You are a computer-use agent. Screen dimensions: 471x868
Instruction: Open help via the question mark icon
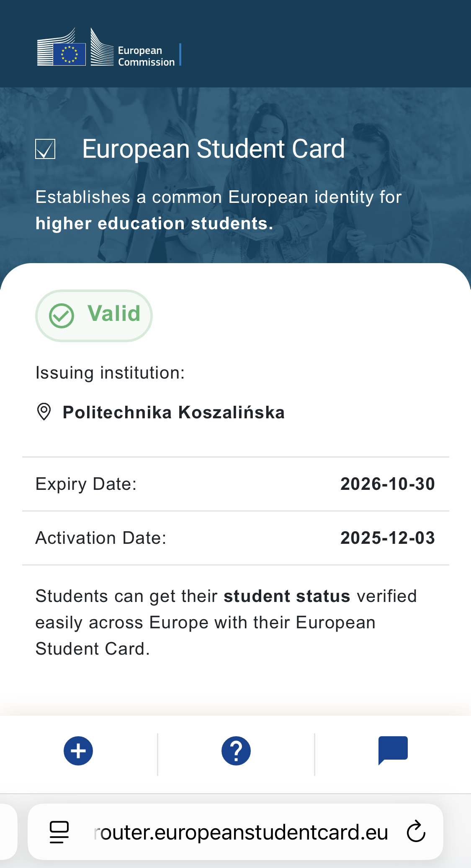click(236, 751)
